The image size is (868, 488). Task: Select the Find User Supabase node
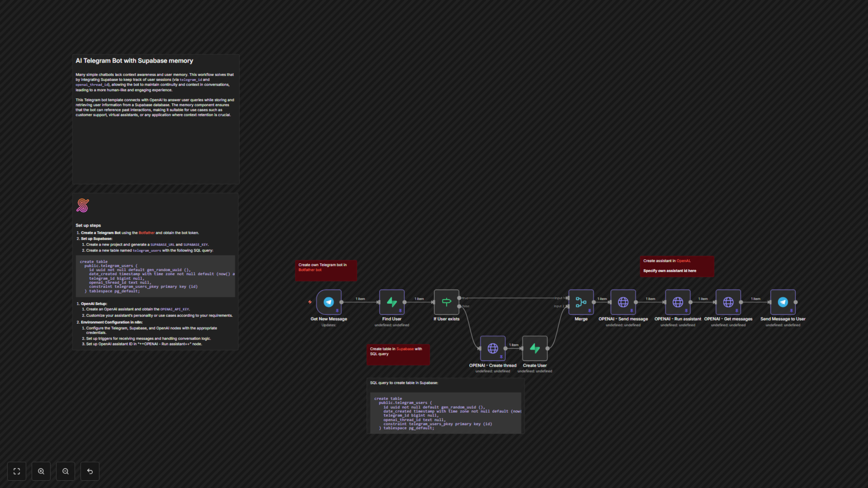click(392, 302)
